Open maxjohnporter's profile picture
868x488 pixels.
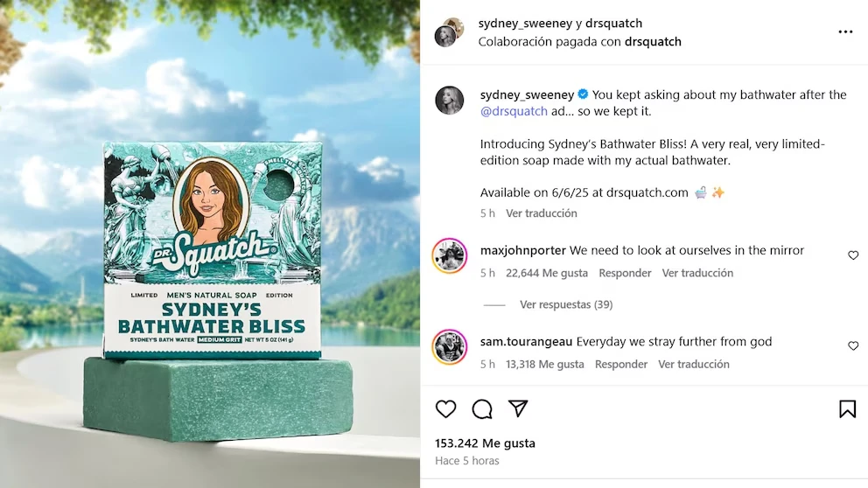[x=450, y=255]
